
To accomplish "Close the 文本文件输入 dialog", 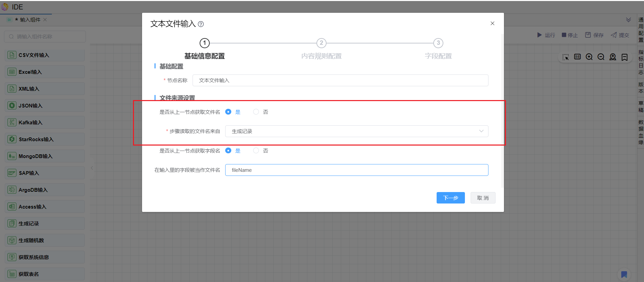I will 493,23.
